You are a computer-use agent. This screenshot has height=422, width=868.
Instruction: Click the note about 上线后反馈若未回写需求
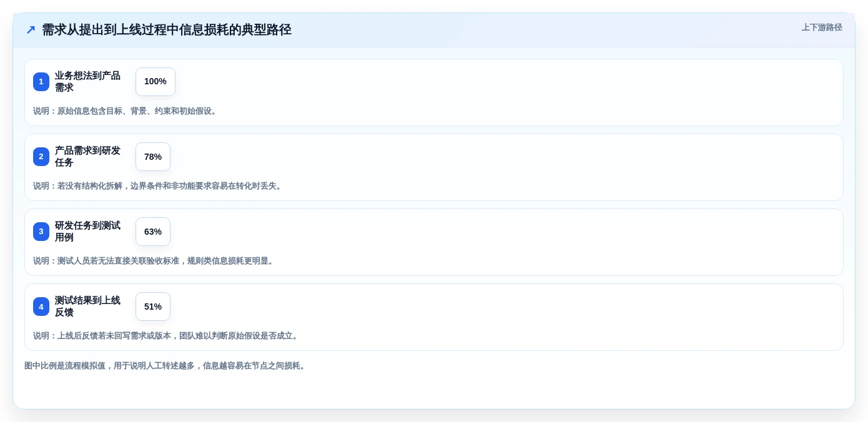(167, 336)
